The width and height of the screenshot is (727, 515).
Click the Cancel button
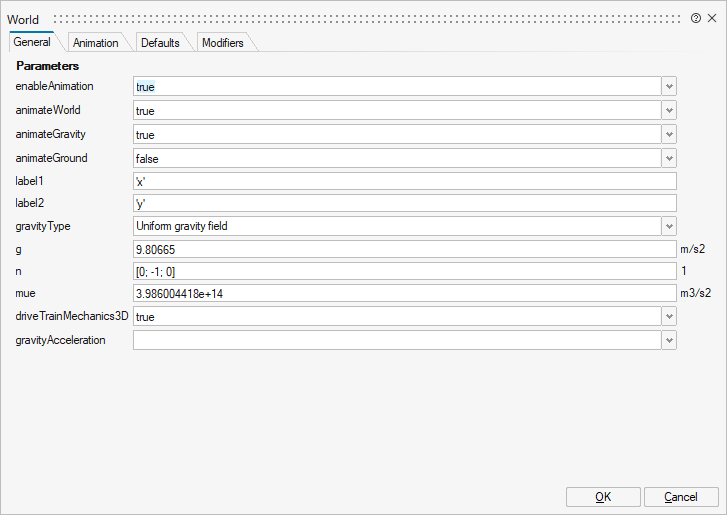681,497
